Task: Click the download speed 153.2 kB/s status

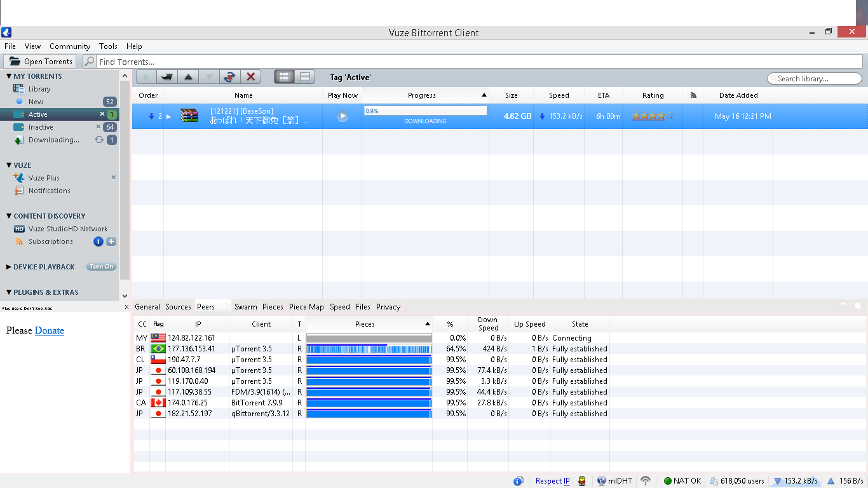Action: point(795,481)
